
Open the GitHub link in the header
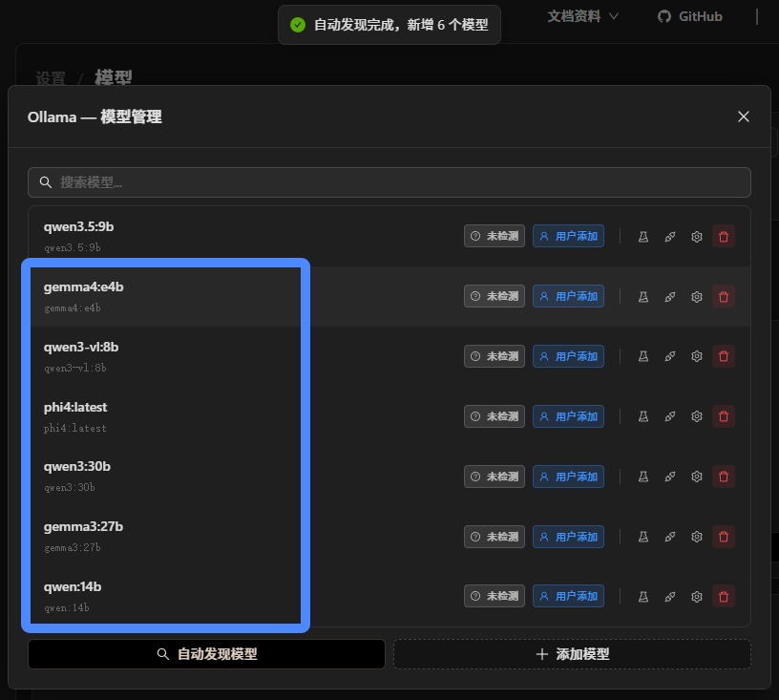tap(690, 16)
